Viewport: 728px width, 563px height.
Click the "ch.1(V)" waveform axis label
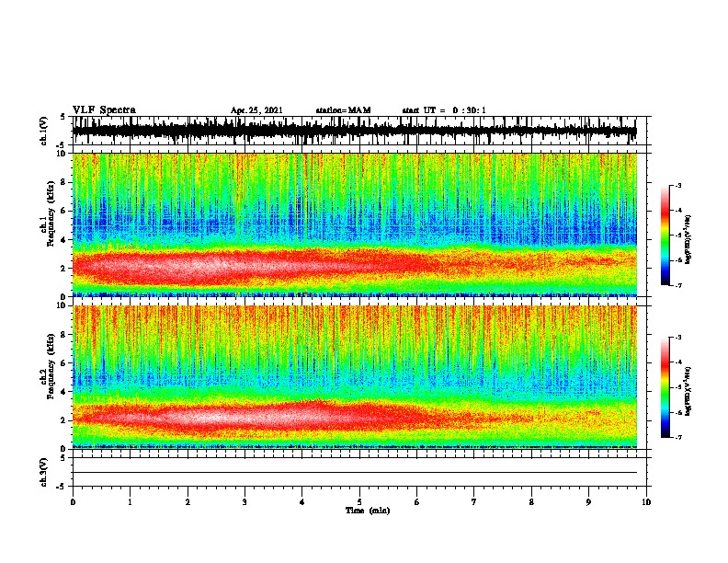point(43,131)
